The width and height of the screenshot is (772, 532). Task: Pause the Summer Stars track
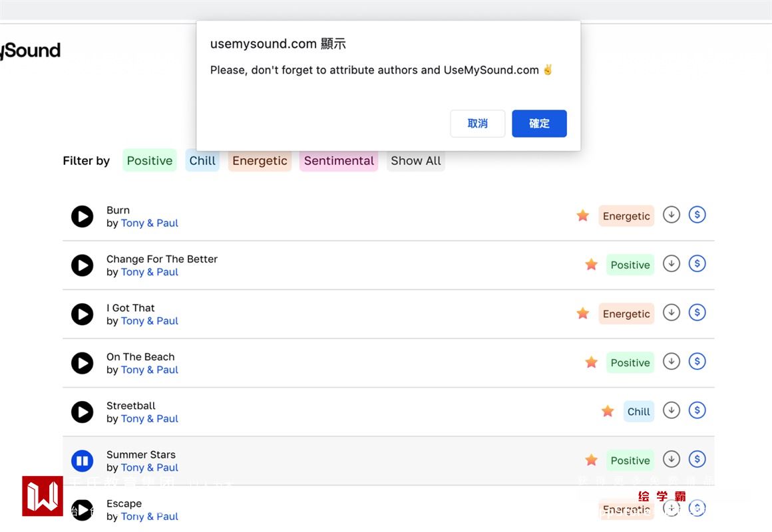pos(83,461)
